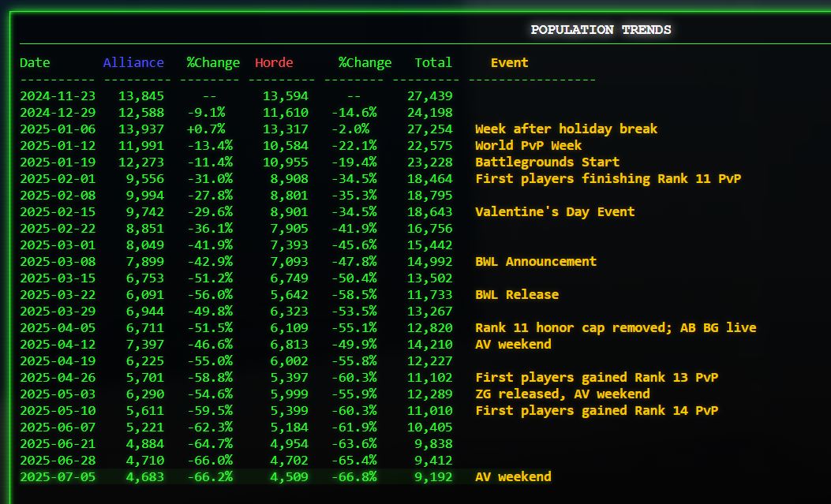Select the Date column header
This screenshot has width=831, height=504.
click(35, 62)
